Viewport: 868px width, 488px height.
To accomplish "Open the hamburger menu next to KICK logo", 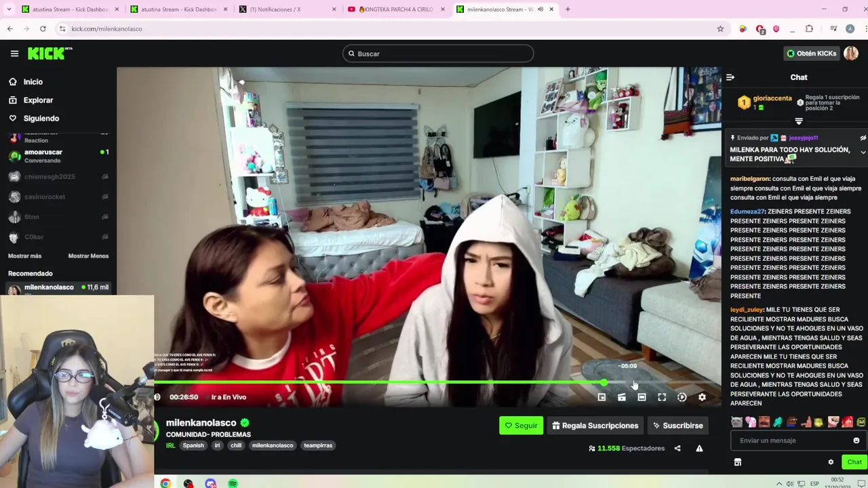I will click(x=14, y=54).
